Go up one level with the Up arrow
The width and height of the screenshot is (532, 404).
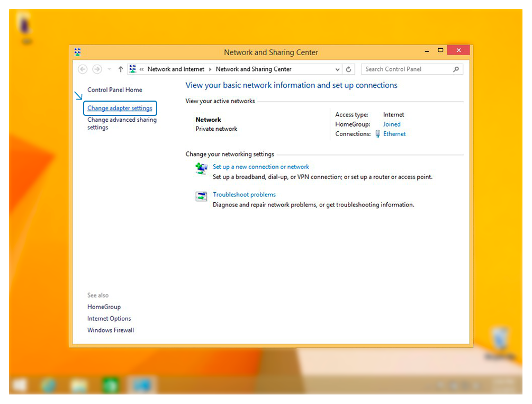121,69
